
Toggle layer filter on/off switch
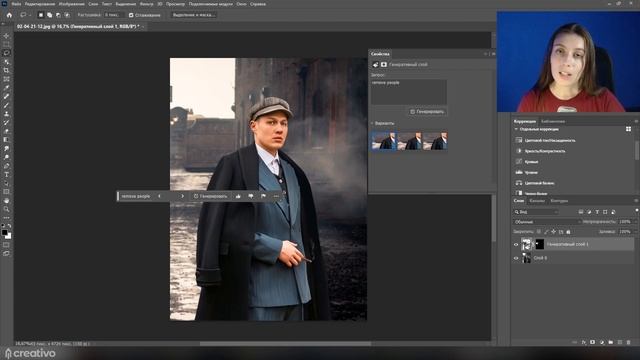coord(636,211)
